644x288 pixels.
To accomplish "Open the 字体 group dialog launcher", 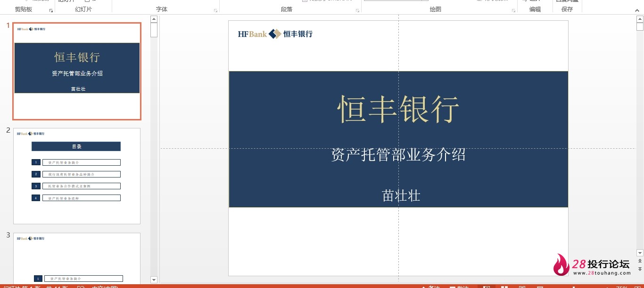I will 215,10.
